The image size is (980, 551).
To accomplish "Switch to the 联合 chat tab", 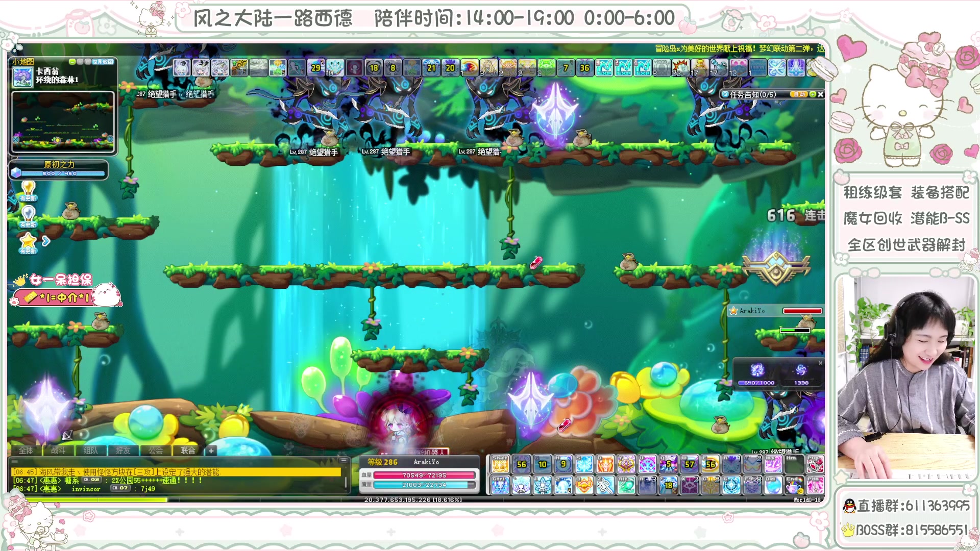I will [188, 450].
